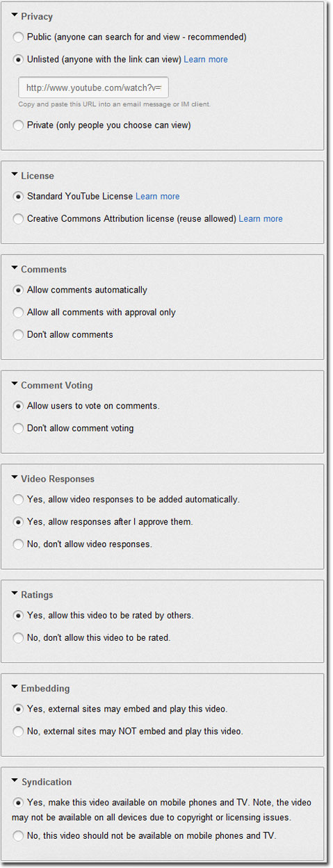Collapse the License section triangle

point(15,174)
